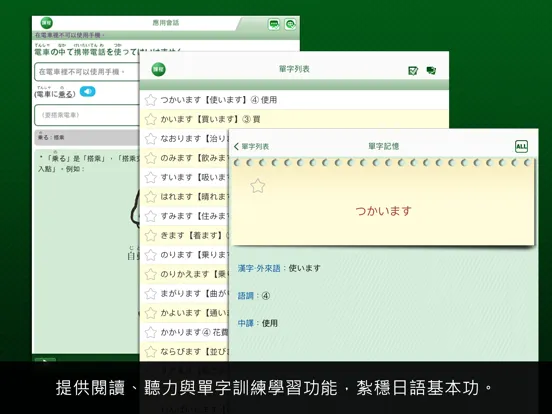
Task: Open checklist icon in 單字列表 header
Action: point(413,70)
